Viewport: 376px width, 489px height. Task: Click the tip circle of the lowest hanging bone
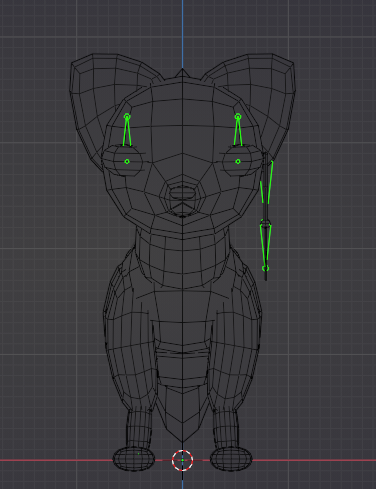pos(266,268)
